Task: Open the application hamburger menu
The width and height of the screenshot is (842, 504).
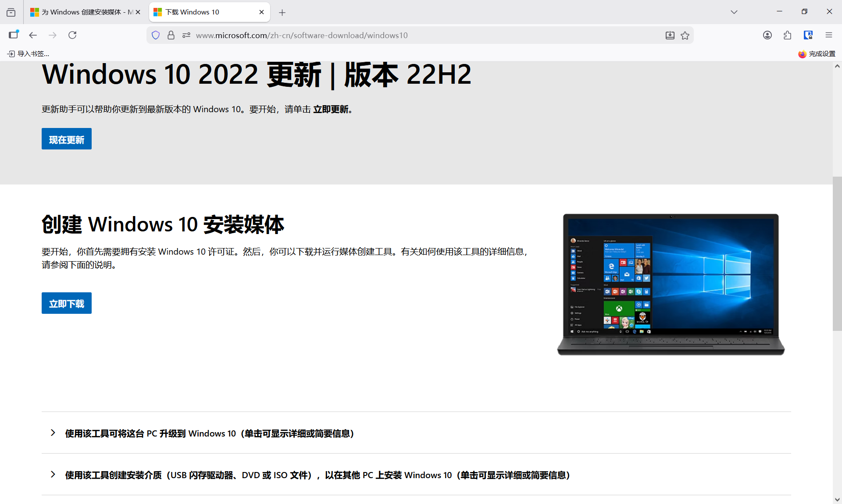Action: point(829,35)
